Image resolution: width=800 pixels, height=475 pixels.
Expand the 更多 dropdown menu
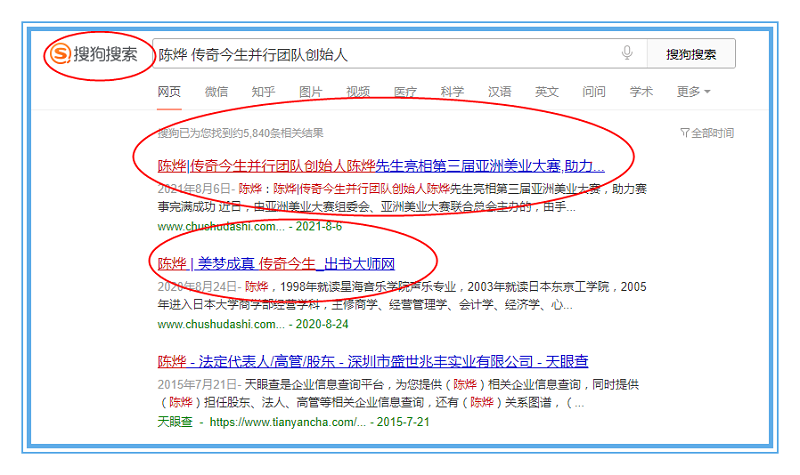pyautogui.click(x=693, y=92)
